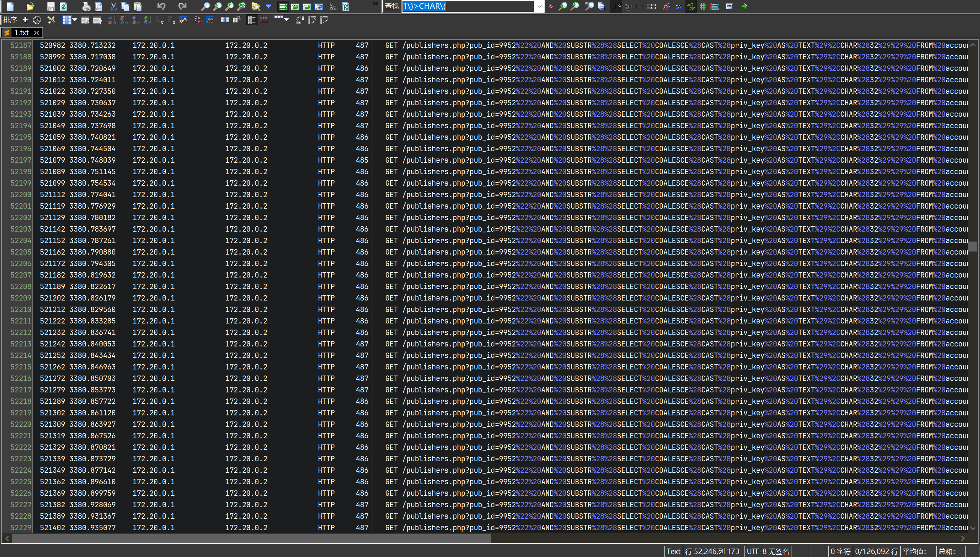Click in the search text field

[467, 7]
